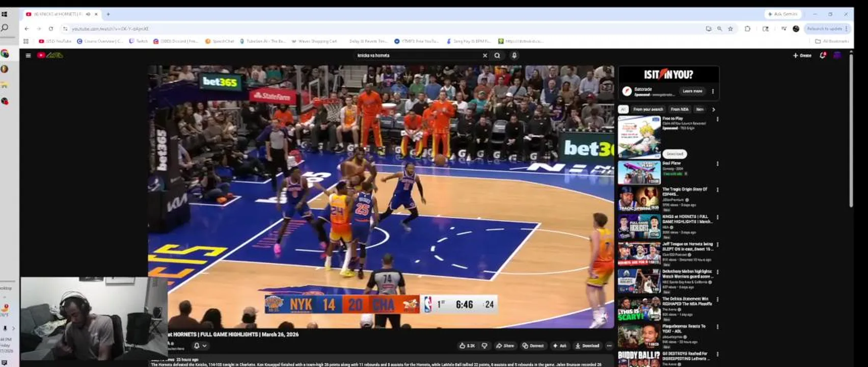Open the YouTube notifications bell
Viewport: 868px width, 367px height.
(x=822, y=56)
